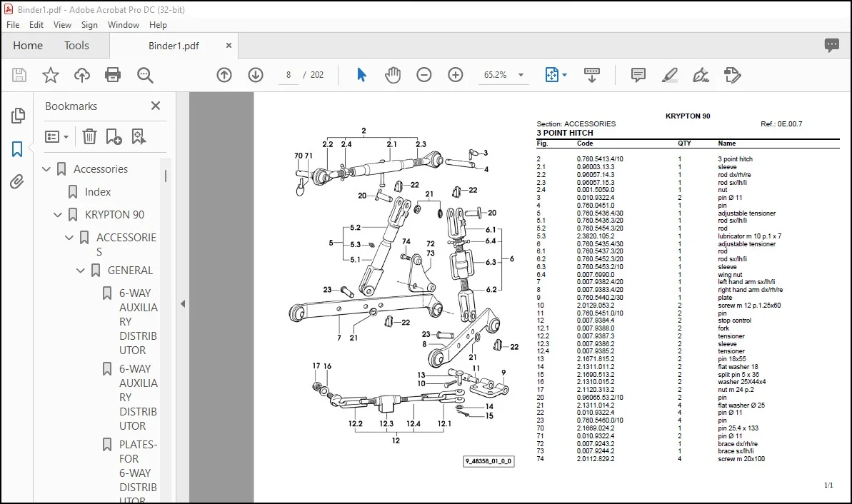Open the Attachments paperclip panel
Image resolution: width=852 pixels, height=504 pixels.
[17, 181]
